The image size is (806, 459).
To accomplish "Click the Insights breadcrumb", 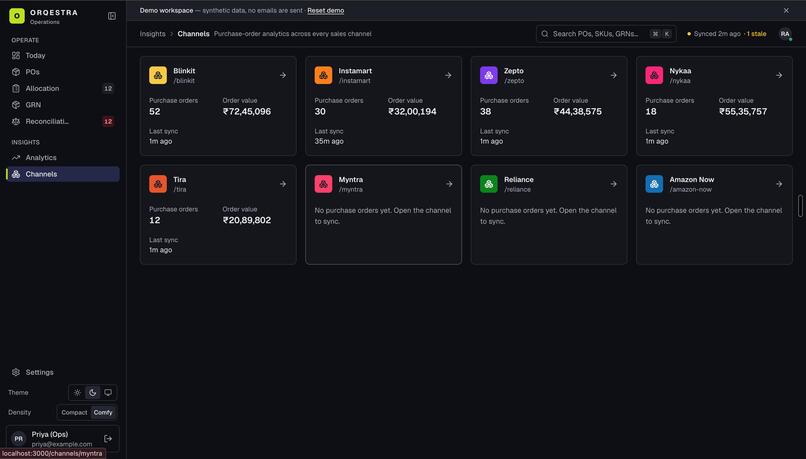I will point(153,34).
